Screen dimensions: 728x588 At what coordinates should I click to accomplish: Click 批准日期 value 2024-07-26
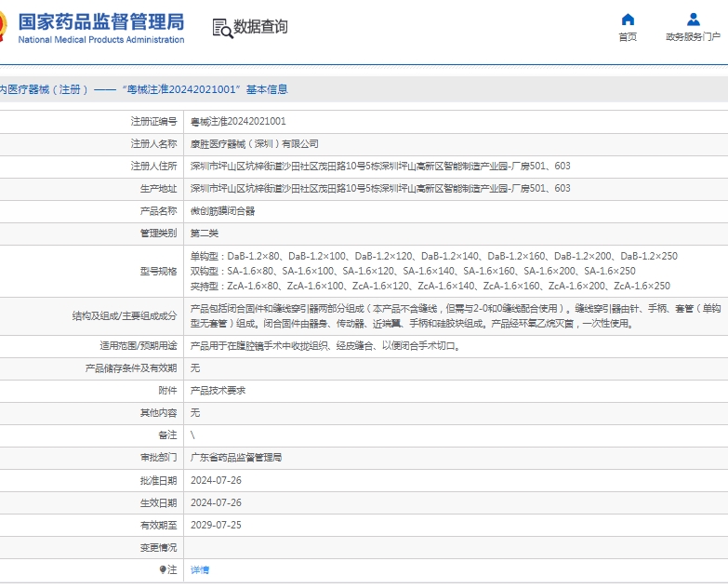216,480
